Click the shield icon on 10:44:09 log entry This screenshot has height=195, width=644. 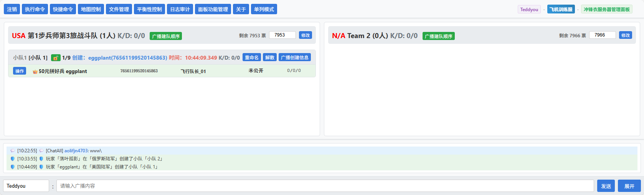(x=13, y=167)
